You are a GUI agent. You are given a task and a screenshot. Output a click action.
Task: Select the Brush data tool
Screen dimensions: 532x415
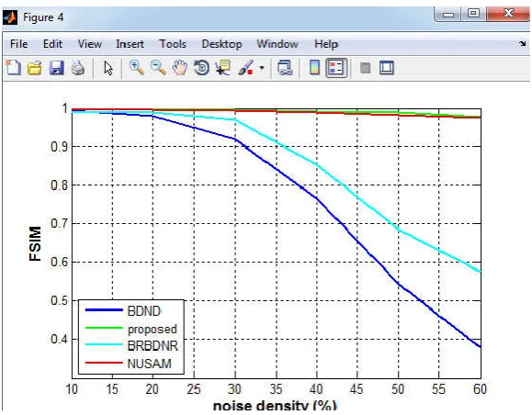click(246, 67)
